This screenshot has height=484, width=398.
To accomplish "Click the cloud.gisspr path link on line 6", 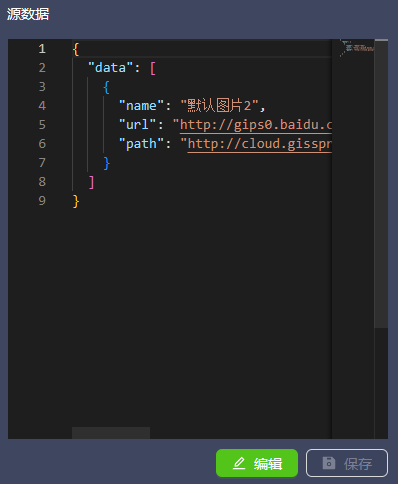I will 260,144.
